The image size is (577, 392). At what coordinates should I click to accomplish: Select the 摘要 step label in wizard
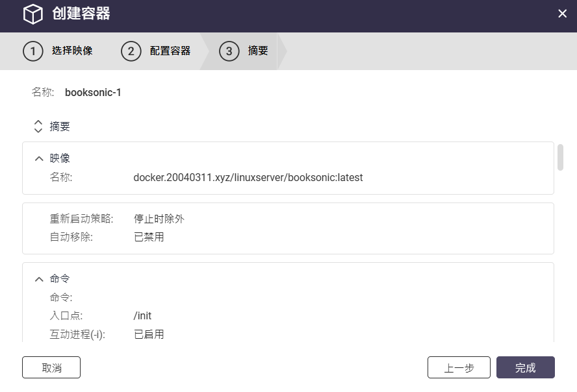258,51
